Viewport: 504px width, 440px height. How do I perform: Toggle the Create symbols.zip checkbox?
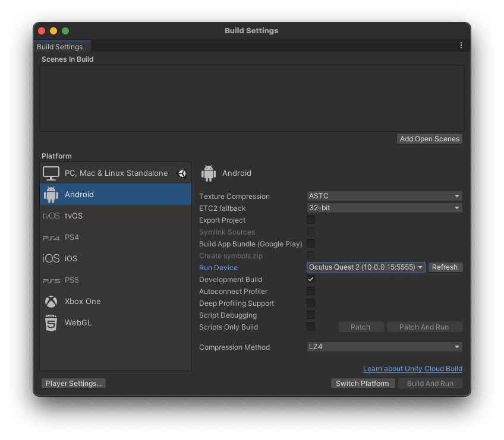pos(311,256)
